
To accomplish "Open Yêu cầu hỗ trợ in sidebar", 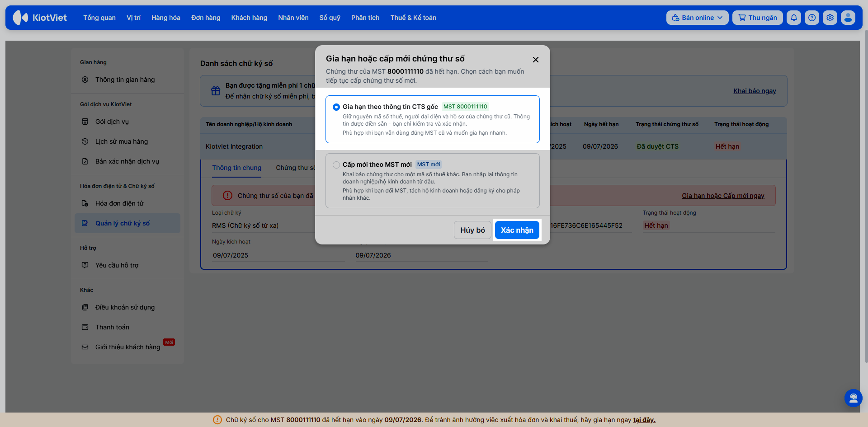I will click(x=127, y=265).
